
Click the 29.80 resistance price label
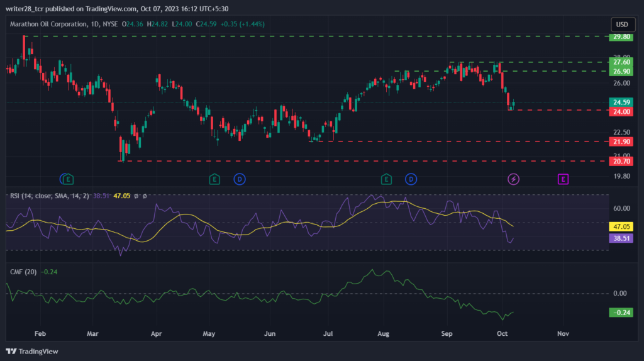(621, 37)
